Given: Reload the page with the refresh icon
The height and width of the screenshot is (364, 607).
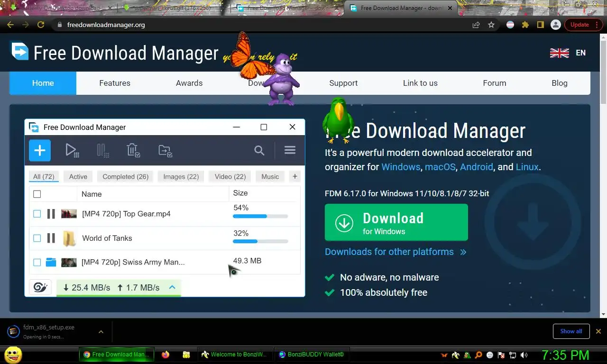Looking at the screenshot, I should [x=41, y=25].
